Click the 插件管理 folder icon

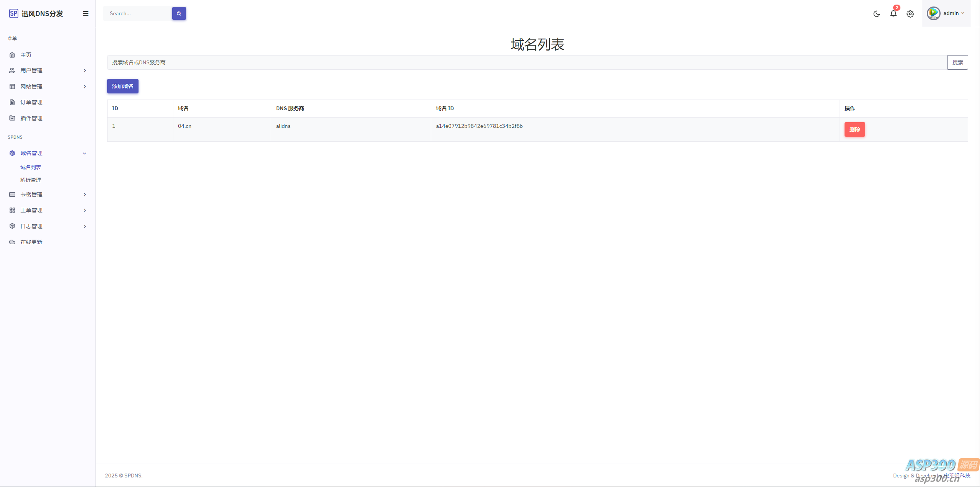click(x=12, y=118)
